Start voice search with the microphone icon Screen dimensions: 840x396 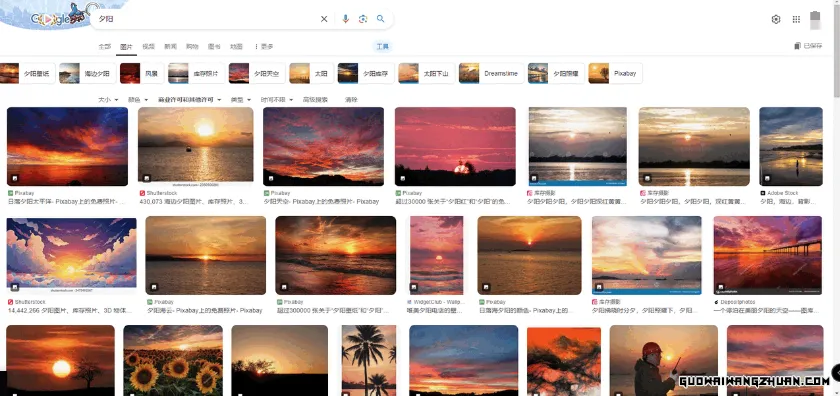click(346, 19)
